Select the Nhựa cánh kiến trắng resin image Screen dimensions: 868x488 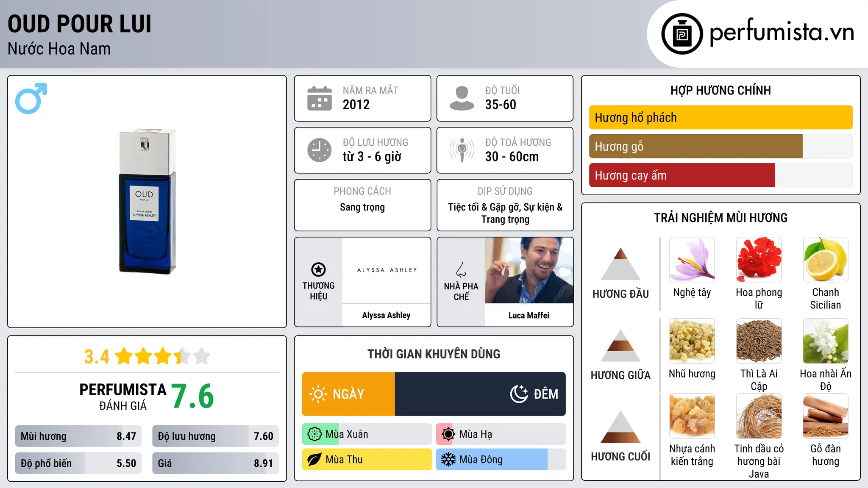(x=692, y=416)
